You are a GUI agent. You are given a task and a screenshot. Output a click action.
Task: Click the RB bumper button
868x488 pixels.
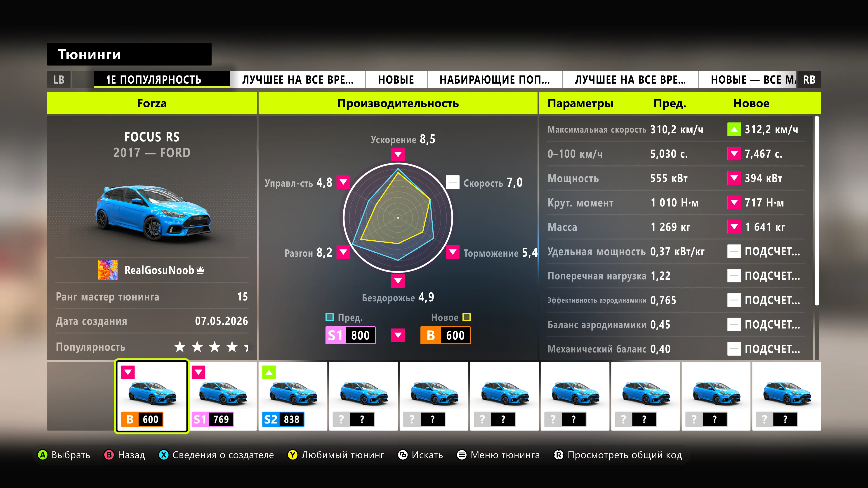pyautogui.click(x=809, y=80)
